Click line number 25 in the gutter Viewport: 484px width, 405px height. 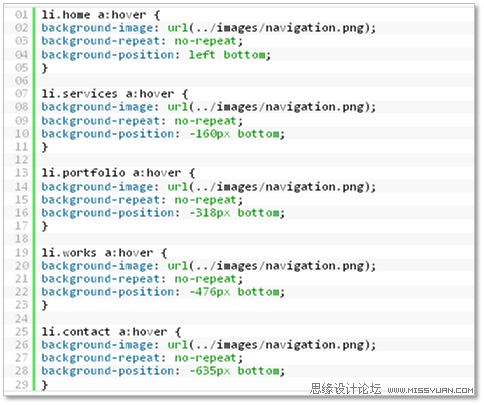pyautogui.click(x=22, y=332)
